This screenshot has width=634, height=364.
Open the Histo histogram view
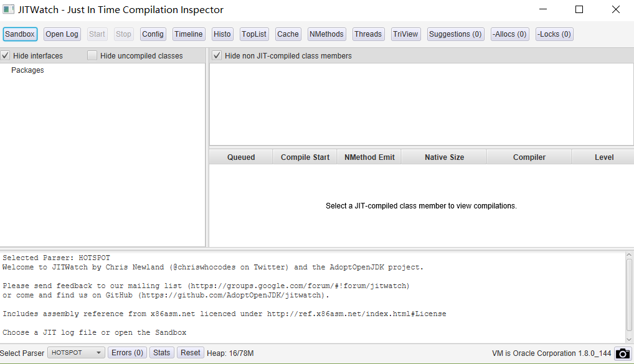coord(222,34)
